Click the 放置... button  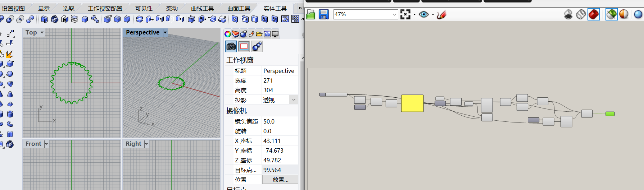pos(280,180)
